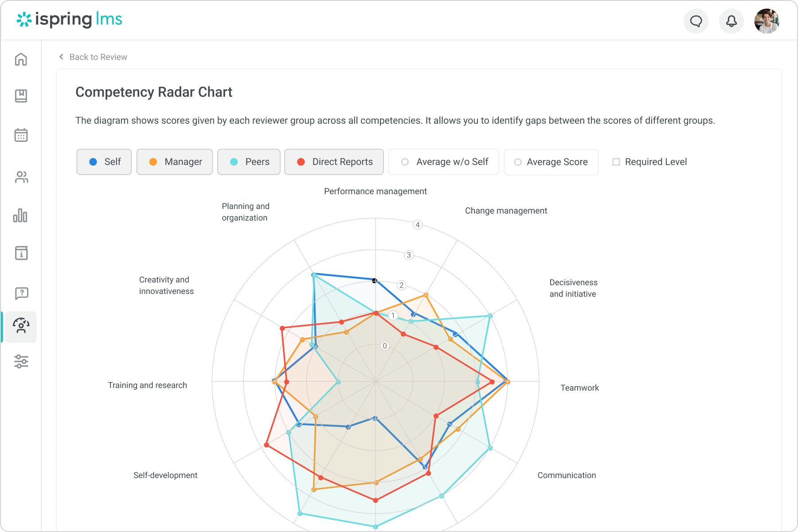The width and height of the screenshot is (798, 532).
Task: Click the notifications bell icon
Action: [x=731, y=21]
